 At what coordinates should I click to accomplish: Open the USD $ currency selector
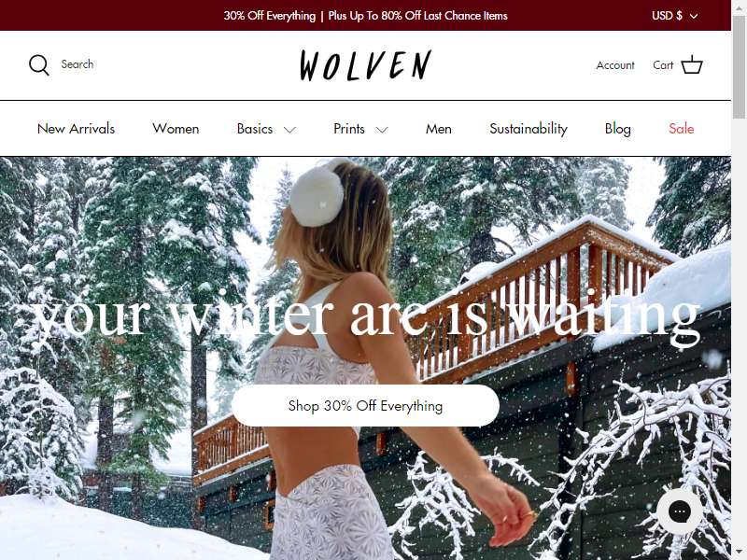click(674, 16)
